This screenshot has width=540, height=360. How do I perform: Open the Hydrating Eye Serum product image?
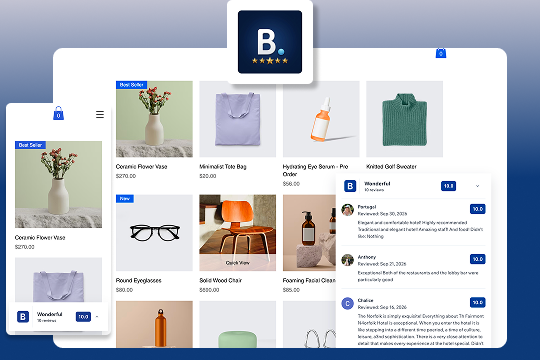[x=321, y=119]
